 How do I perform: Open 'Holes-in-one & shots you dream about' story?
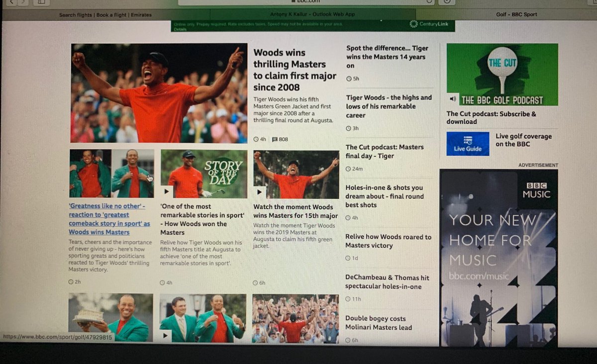pyautogui.click(x=385, y=196)
